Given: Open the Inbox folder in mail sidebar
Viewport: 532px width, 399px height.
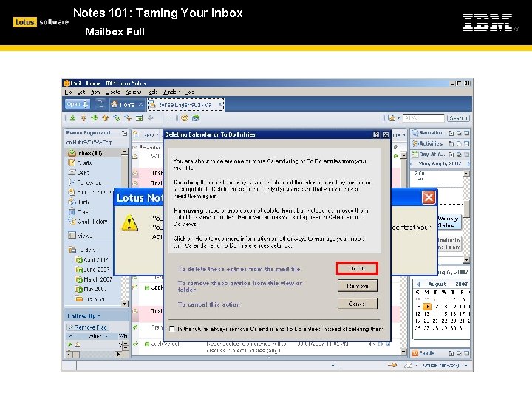Looking at the screenshot, I should pos(89,153).
